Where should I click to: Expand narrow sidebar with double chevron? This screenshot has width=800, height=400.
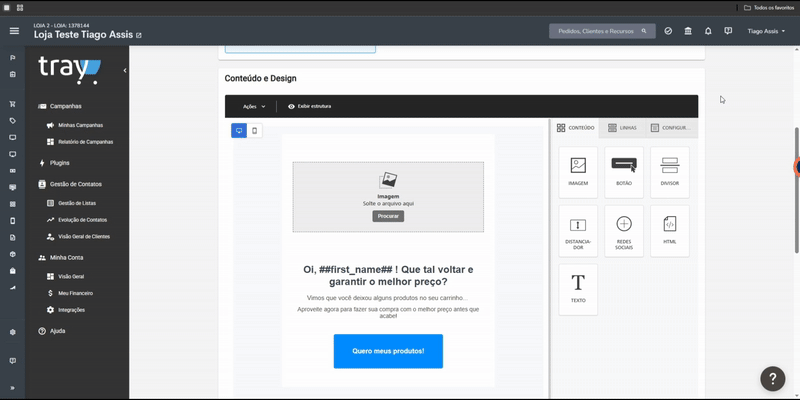pos(13,388)
